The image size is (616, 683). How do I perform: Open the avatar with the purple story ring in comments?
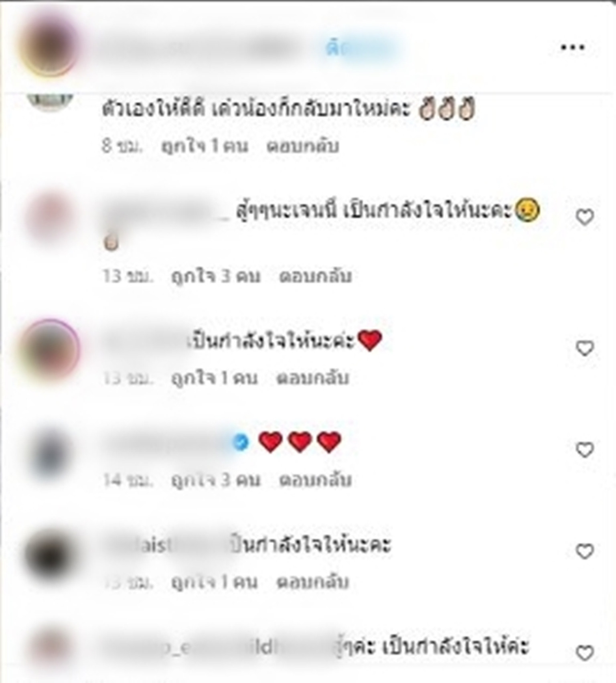50,349
